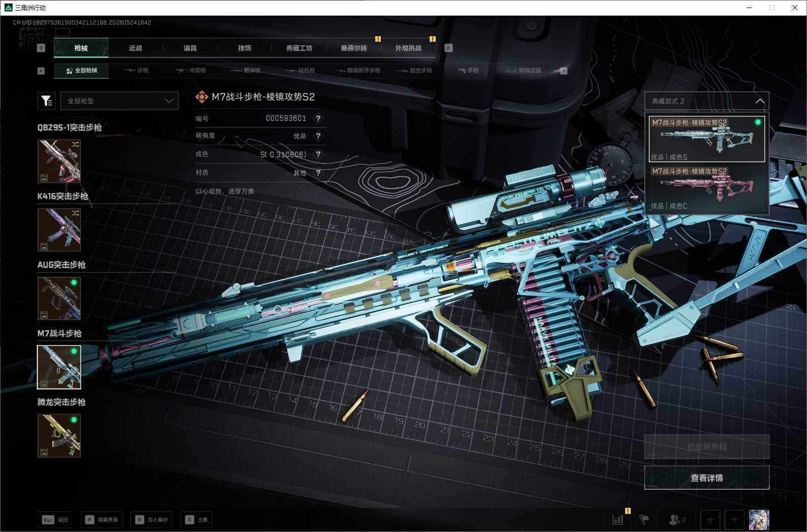The width and height of the screenshot is (807, 532).
Task: Select the 轻机枪 category filter
Action: (300, 71)
